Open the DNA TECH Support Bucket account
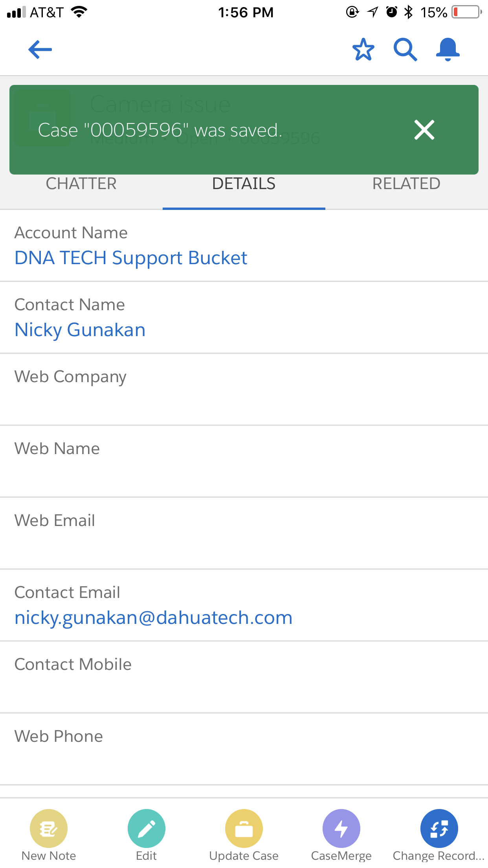This screenshot has height=868, width=488. [x=131, y=258]
